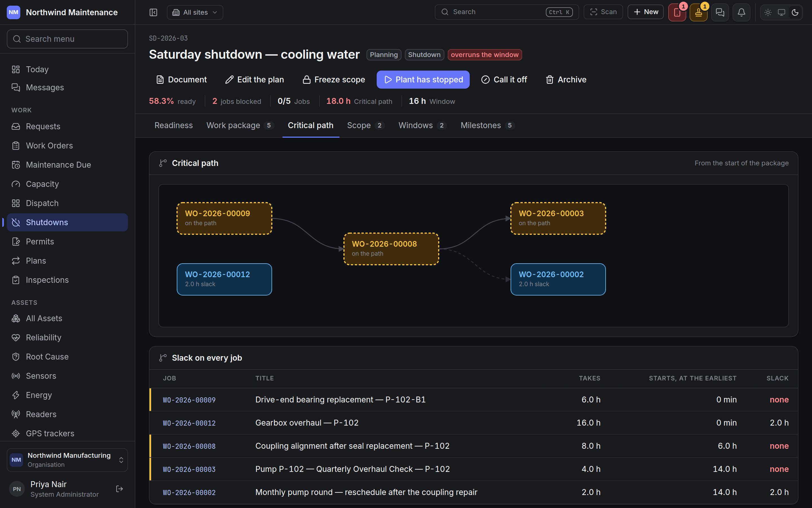Focus the top Search field
The image size is (812, 508).
click(x=507, y=12)
